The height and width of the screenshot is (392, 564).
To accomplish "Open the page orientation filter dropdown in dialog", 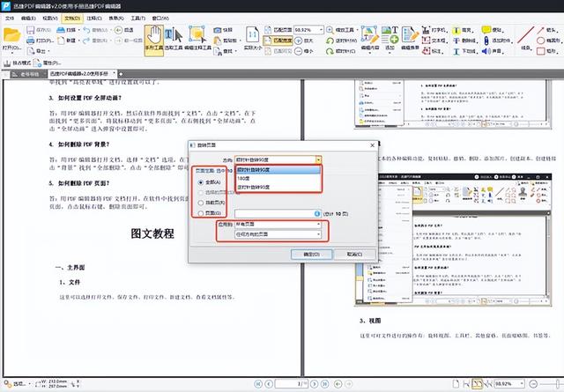I will click(x=278, y=234).
